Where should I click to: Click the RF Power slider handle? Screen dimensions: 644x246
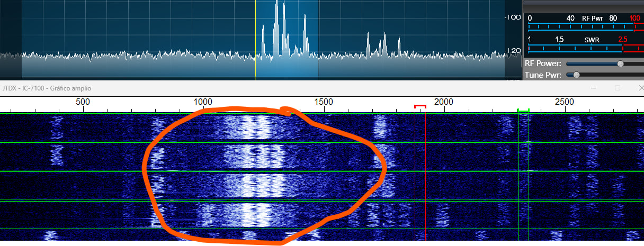[x=620, y=63]
